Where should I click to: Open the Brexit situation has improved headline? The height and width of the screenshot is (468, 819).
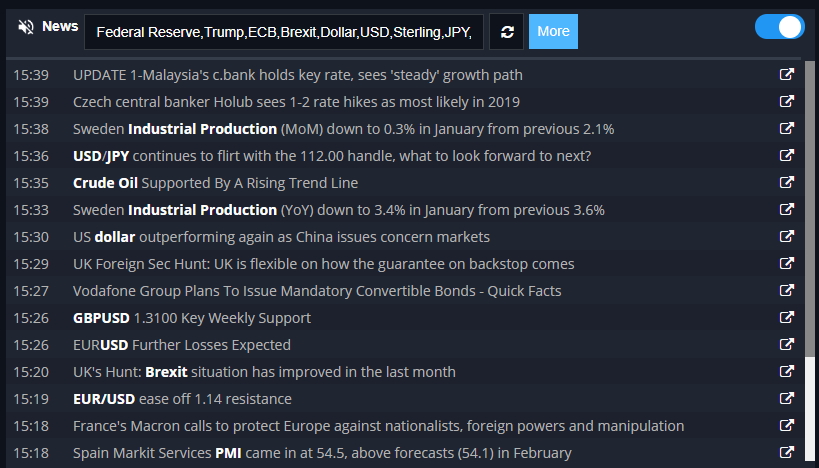[x=264, y=372]
